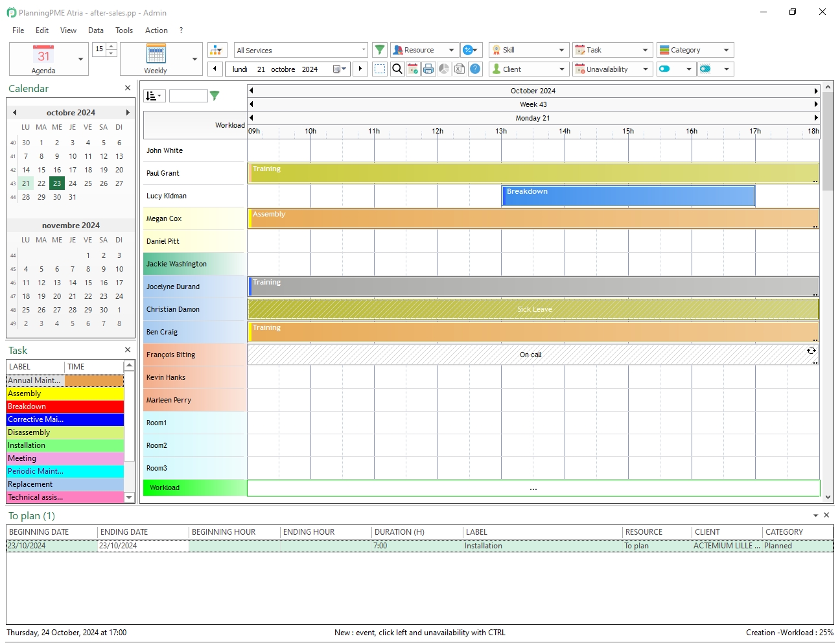Go to next month in the octobre 2024 calendar

click(x=128, y=113)
